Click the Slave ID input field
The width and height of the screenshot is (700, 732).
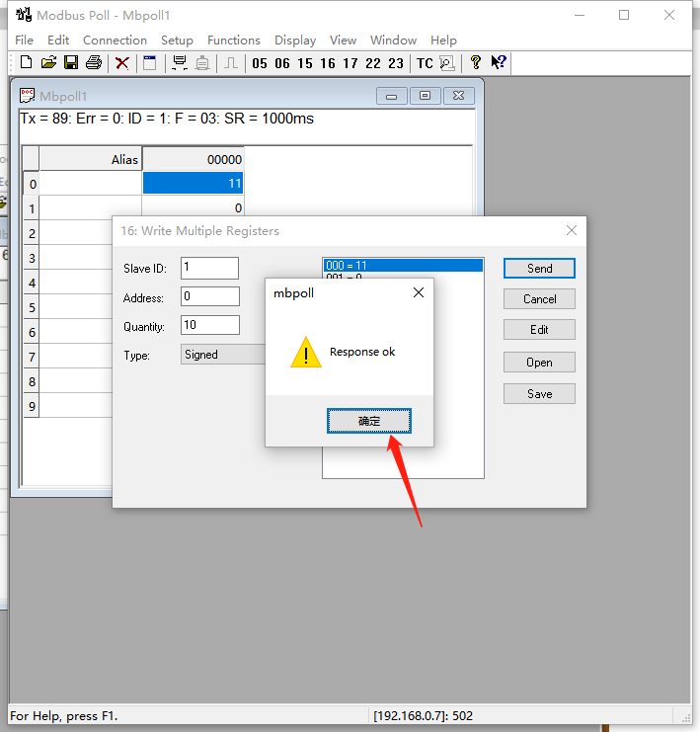coord(209,268)
